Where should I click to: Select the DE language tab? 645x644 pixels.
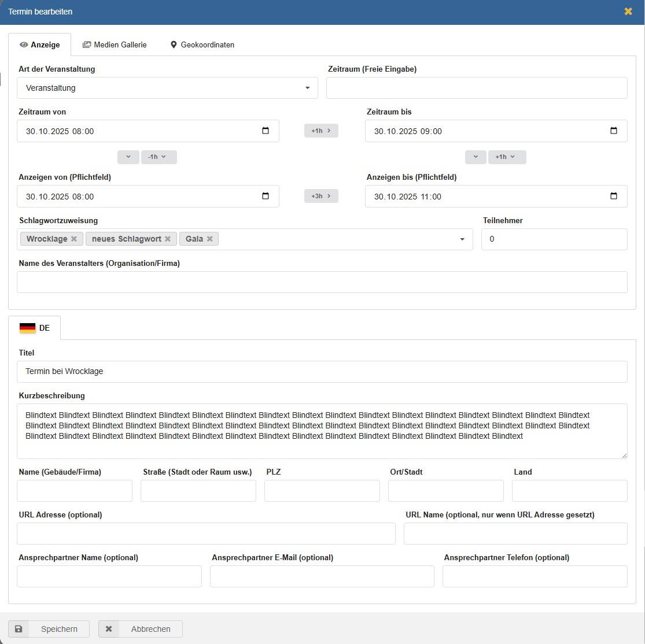click(35, 328)
